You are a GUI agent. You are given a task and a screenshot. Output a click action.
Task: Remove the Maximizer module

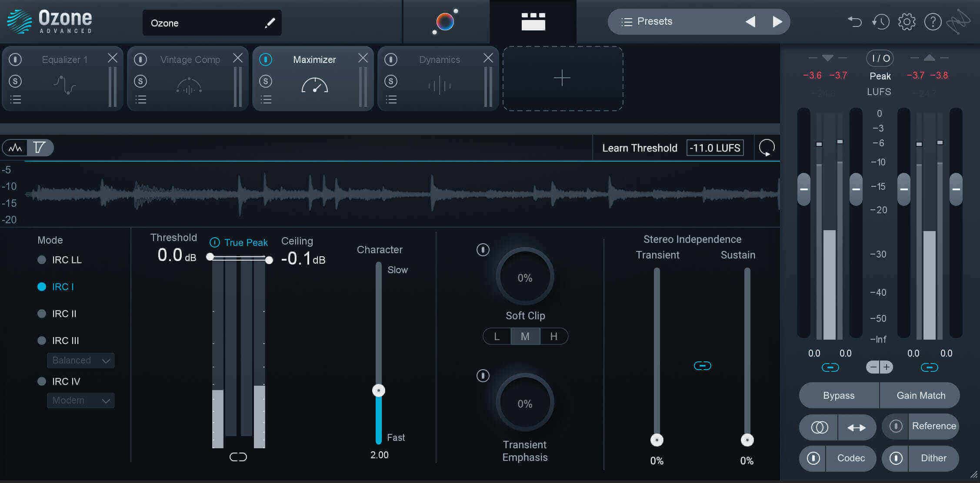tap(363, 58)
